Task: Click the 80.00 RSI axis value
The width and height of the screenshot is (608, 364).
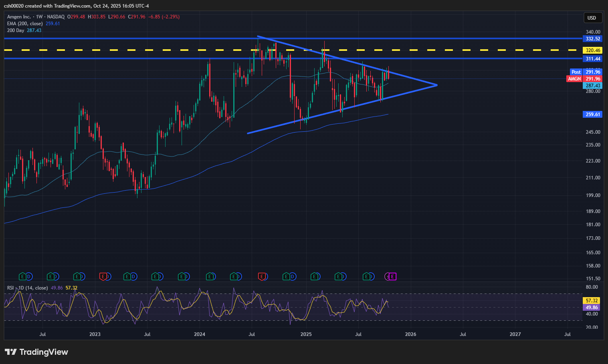Action: [x=592, y=287]
